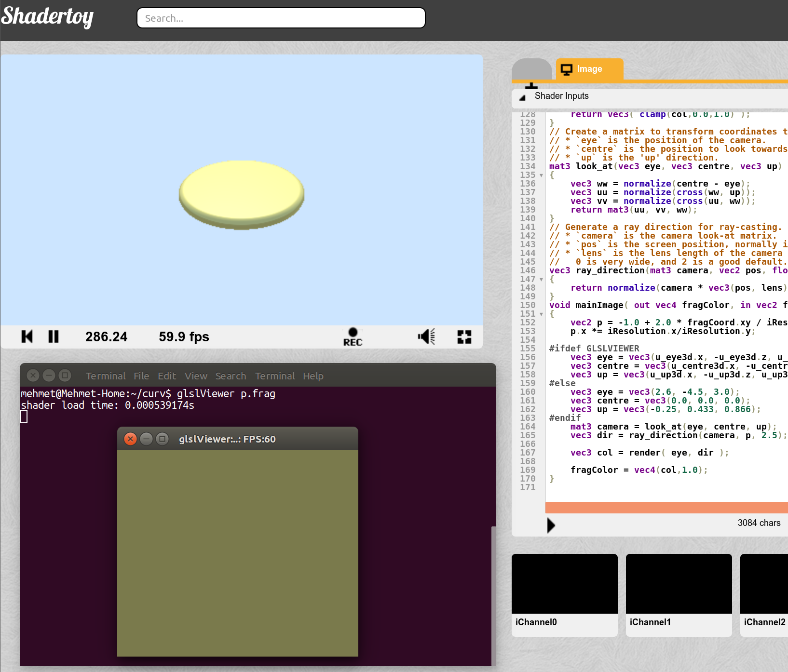Open Help menu in terminal window
This screenshot has width=788, height=672.
313,376
